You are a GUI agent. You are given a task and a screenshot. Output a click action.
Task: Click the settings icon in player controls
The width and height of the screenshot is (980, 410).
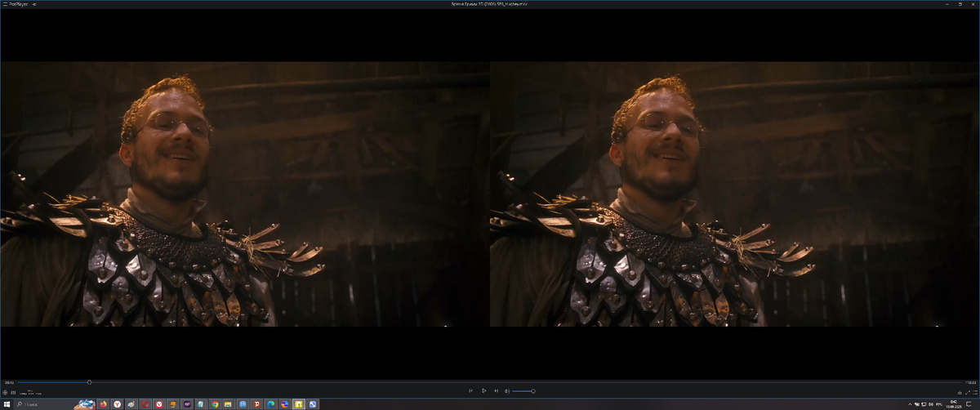pos(5,393)
